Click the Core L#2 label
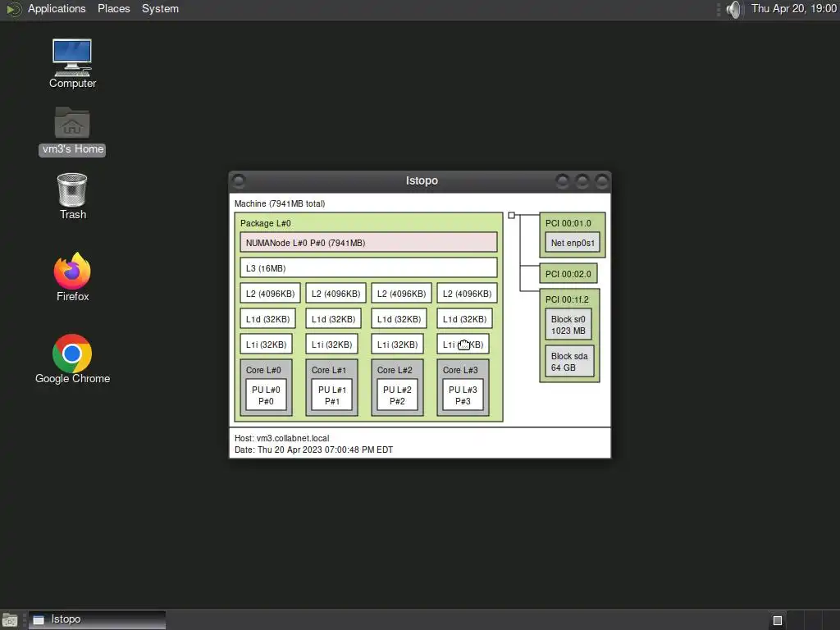This screenshot has height=630, width=840. (x=395, y=370)
